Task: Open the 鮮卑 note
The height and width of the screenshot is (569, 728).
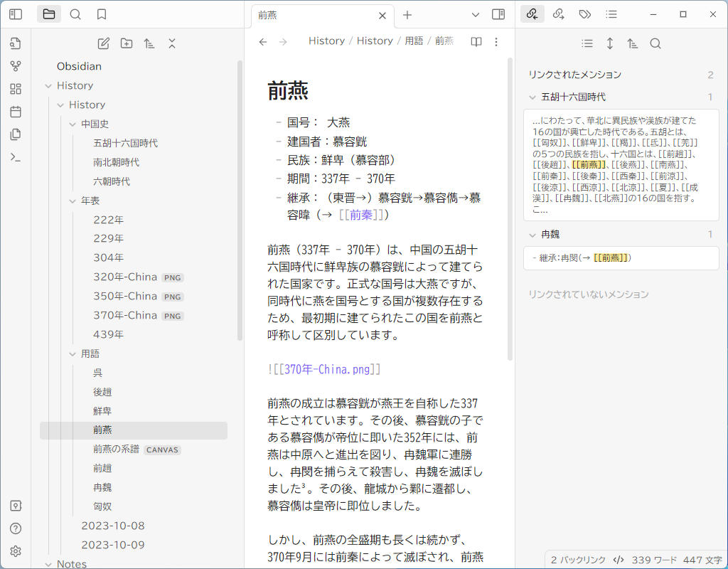Action: tap(102, 411)
